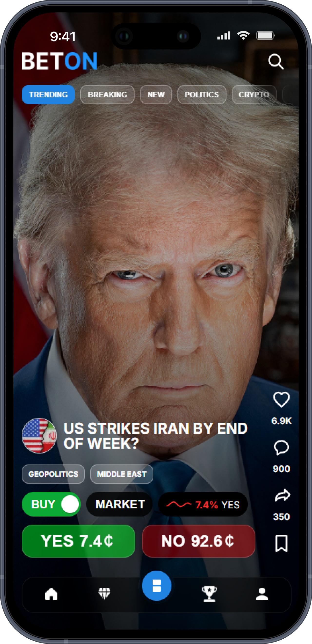Select the POLITICS category tab
This screenshot has height=644, width=312.
pos(202,95)
